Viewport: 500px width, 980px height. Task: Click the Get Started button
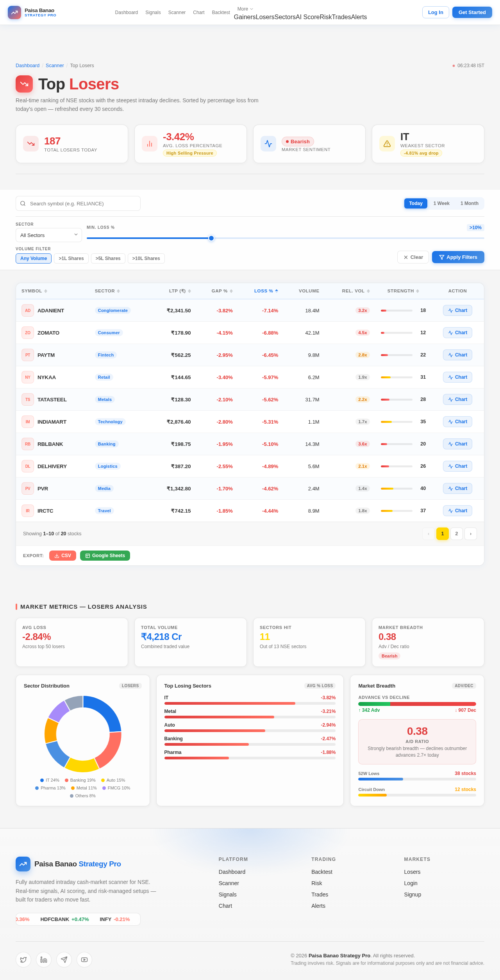click(472, 12)
